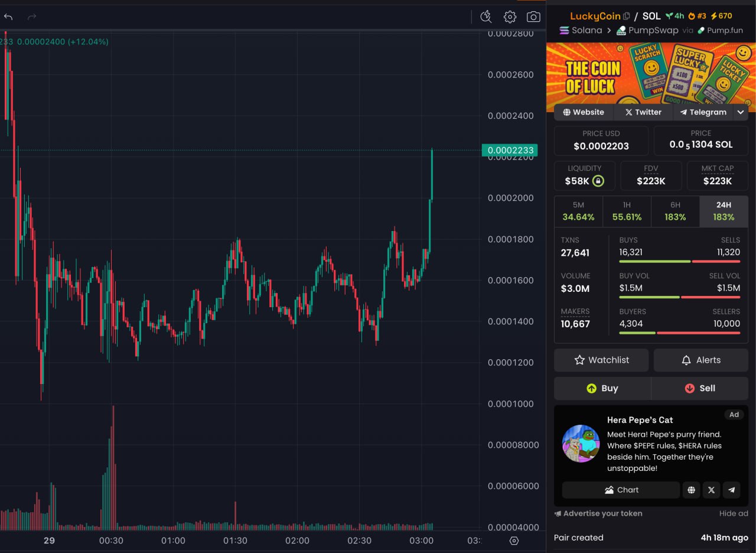Click the liquidity lock icon

click(598, 181)
